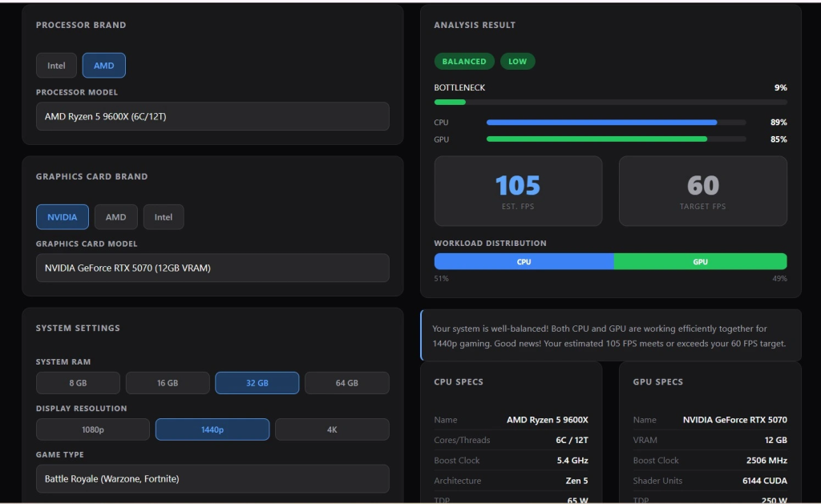Choose NVIDIA graphics card brand
Viewport: 821px width, 504px height.
pyautogui.click(x=63, y=216)
